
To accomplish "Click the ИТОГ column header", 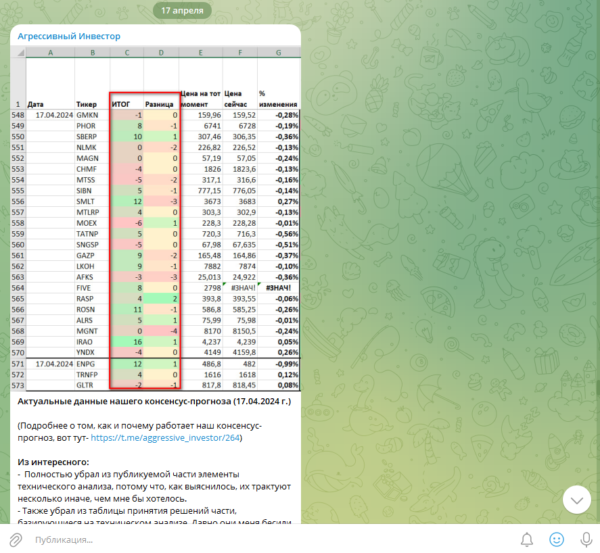I will (121, 104).
